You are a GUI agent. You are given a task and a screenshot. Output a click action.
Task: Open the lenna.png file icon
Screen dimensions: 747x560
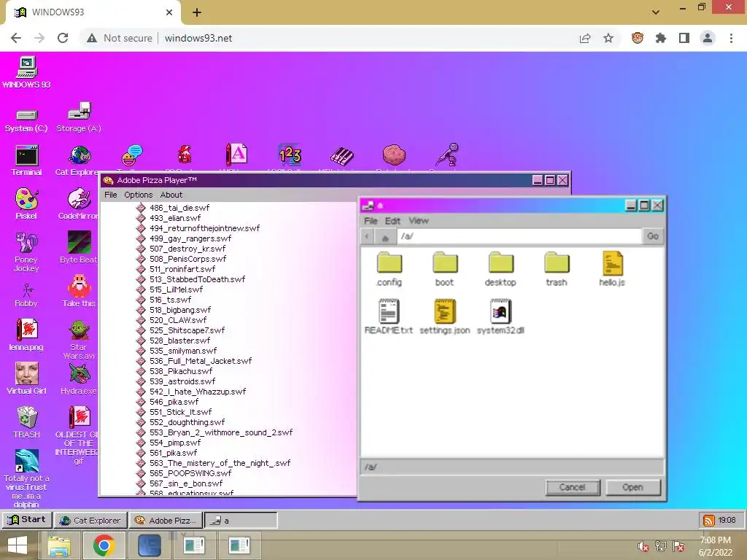coord(27,335)
